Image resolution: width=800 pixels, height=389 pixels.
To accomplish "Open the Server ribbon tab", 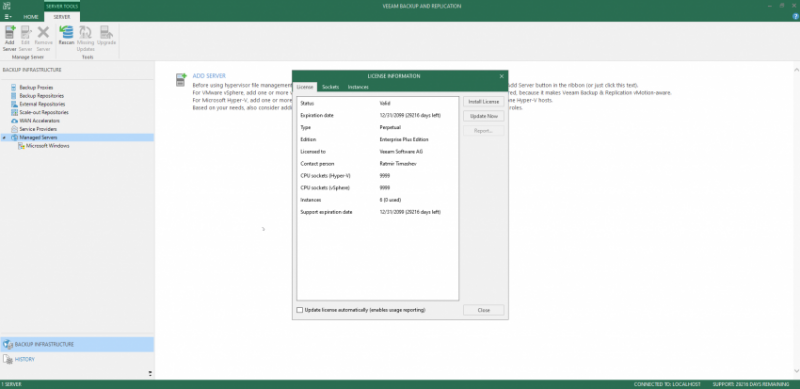I will [x=62, y=17].
